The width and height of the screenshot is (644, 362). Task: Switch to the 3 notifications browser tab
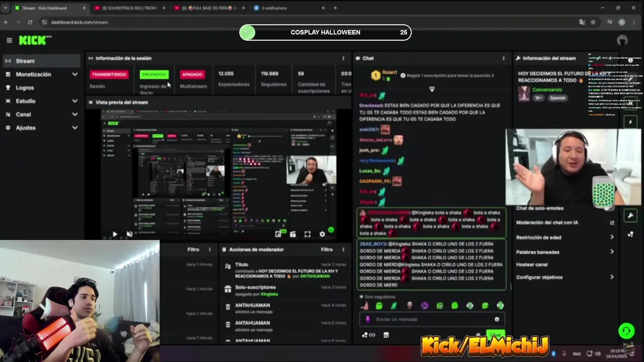click(x=287, y=8)
